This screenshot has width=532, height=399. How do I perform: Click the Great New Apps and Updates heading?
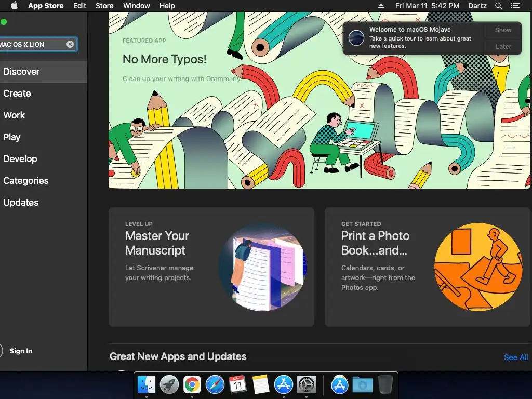point(178,356)
